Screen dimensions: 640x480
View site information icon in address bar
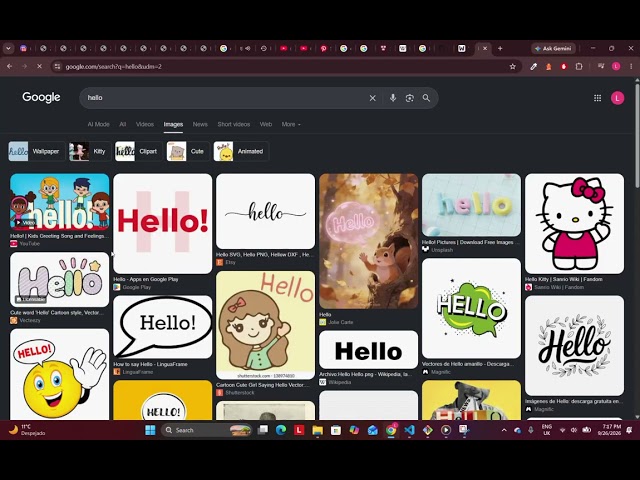[x=58, y=67]
